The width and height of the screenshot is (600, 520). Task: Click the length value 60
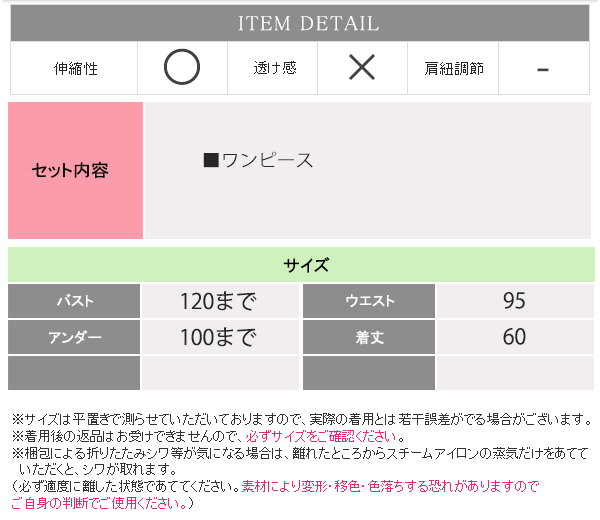(514, 337)
